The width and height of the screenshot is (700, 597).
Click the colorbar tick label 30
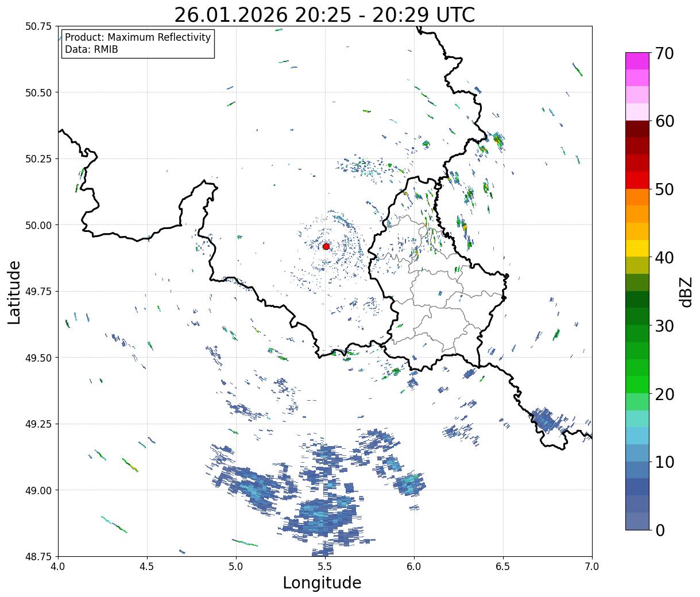click(664, 325)
